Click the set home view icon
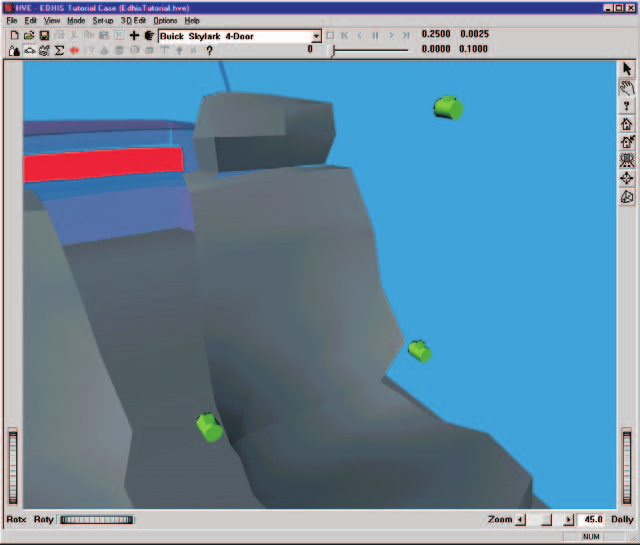This screenshot has width=640, height=545. tap(627, 142)
